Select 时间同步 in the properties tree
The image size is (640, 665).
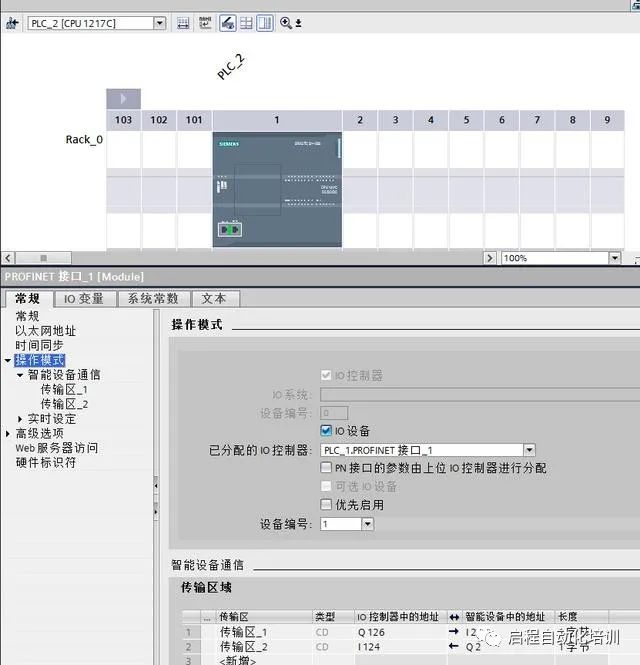pos(39,345)
